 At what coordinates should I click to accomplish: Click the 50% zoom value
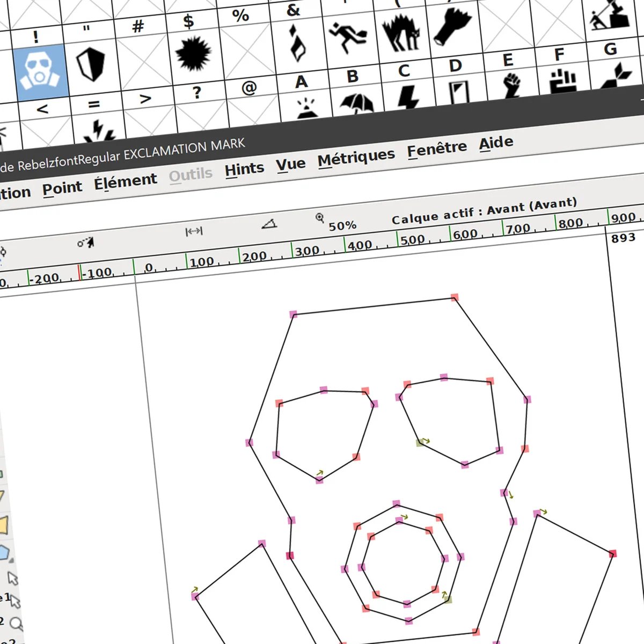click(342, 226)
